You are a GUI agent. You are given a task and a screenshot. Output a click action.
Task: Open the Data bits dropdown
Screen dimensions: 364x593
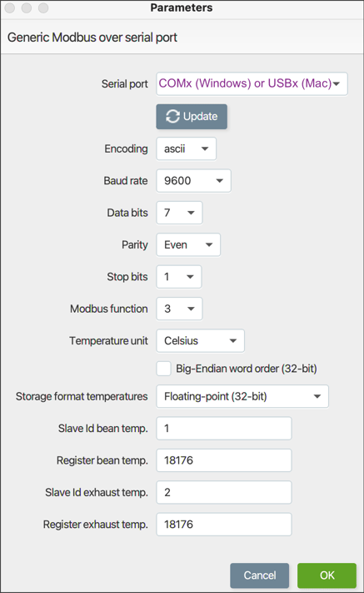179,213
